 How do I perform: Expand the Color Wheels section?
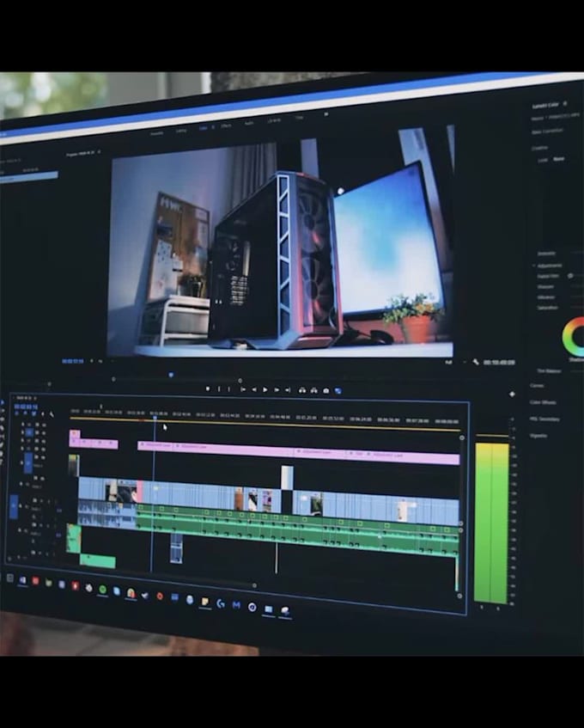tap(542, 402)
